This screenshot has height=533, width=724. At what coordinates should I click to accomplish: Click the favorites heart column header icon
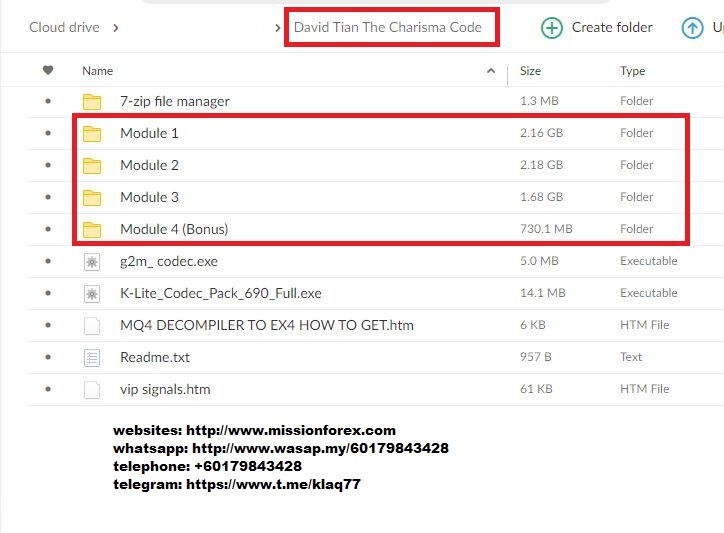(x=48, y=70)
